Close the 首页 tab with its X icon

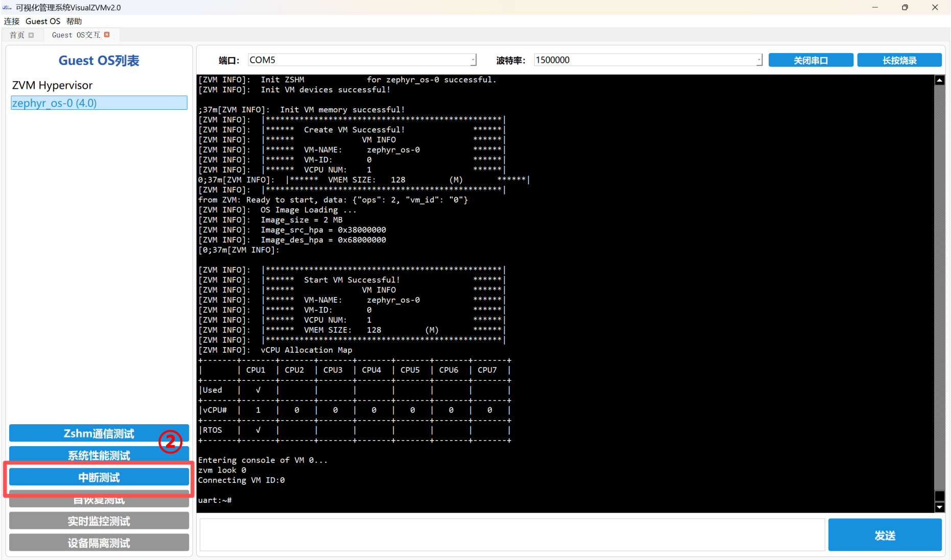click(x=31, y=35)
